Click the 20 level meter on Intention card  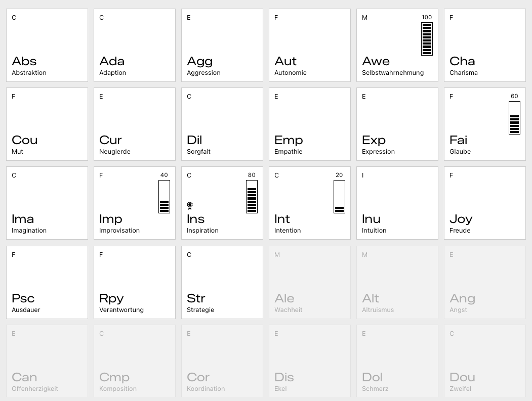click(339, 197)
